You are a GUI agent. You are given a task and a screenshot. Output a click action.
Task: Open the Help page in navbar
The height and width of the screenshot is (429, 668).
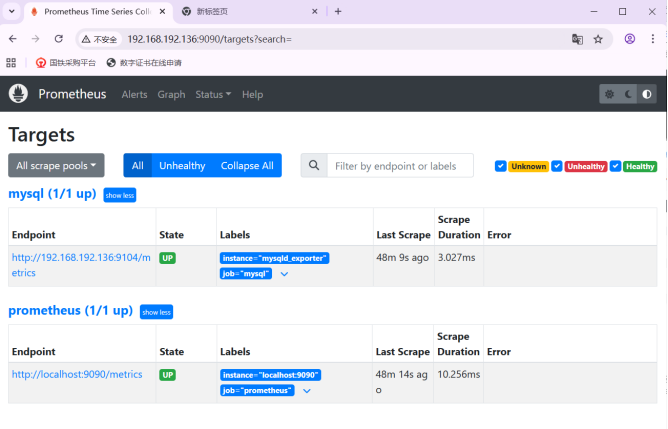(252, 95)
